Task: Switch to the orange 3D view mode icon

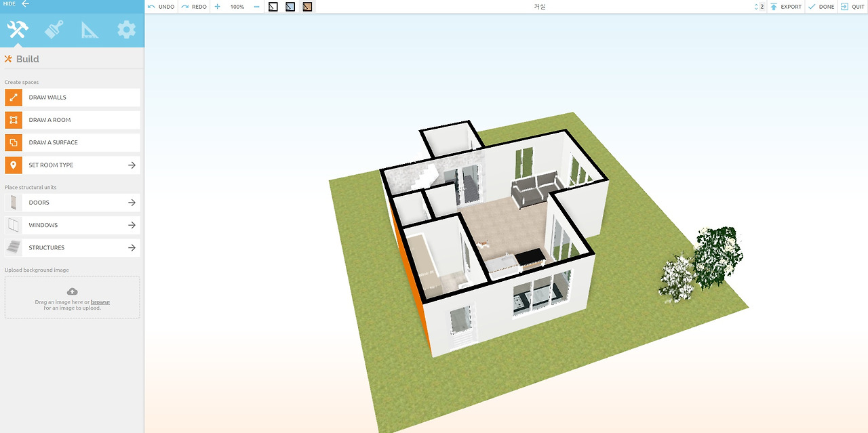Action: click(307, 7)
